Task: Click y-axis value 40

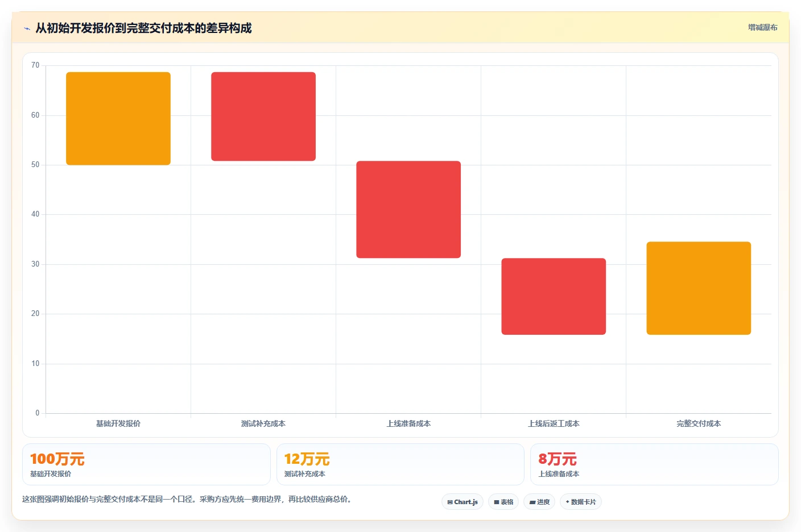Action: (35, 214)
